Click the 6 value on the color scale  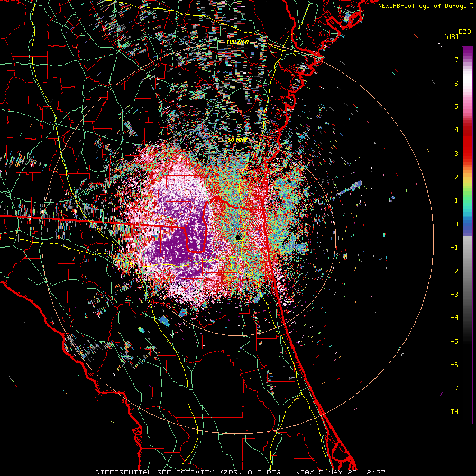(x=456, y=83)
